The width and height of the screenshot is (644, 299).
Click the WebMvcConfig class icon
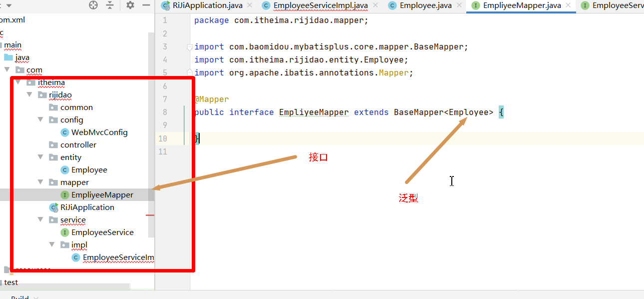point(64,132)
